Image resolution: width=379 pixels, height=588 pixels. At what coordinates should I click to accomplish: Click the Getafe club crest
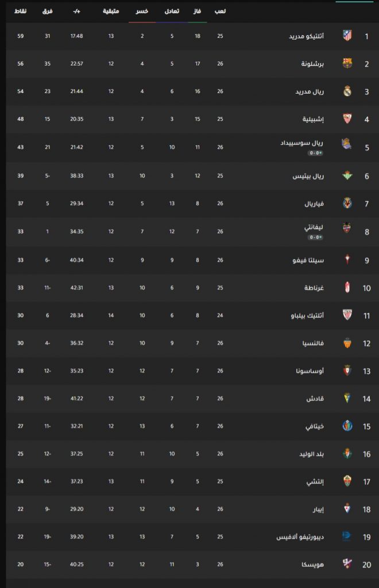[347, 426]
